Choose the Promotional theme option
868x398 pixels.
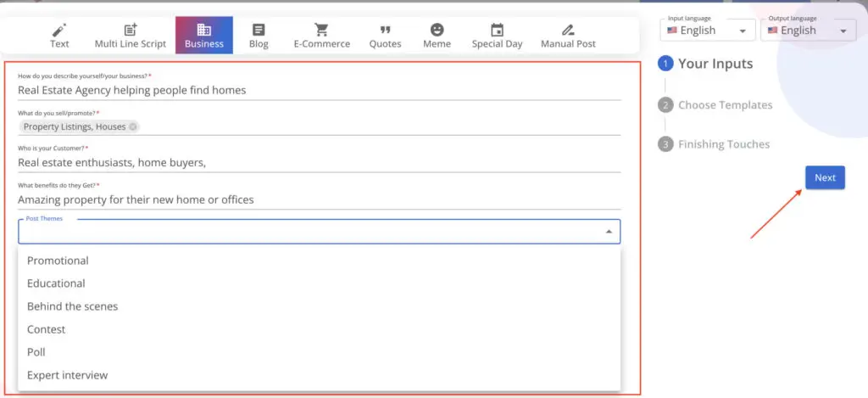tap(320, 261)
